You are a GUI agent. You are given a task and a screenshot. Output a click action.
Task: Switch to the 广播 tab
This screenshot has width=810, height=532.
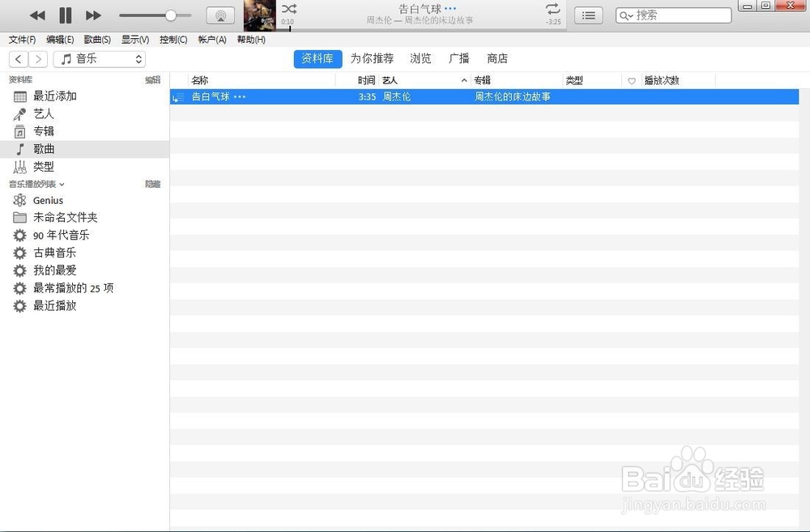(x=458, y=59)
